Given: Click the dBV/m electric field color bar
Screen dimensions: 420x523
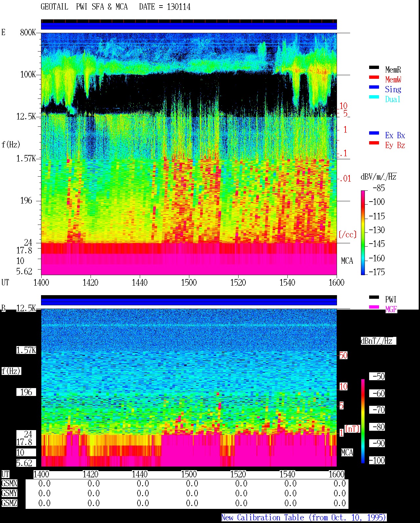Looking at the screenshot, I should tap(363, 232).
